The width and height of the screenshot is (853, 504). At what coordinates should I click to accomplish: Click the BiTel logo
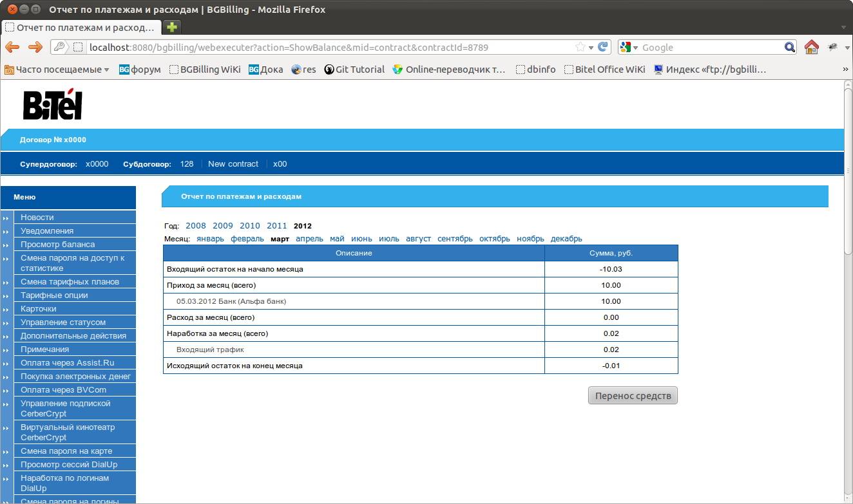click(53, 105)
